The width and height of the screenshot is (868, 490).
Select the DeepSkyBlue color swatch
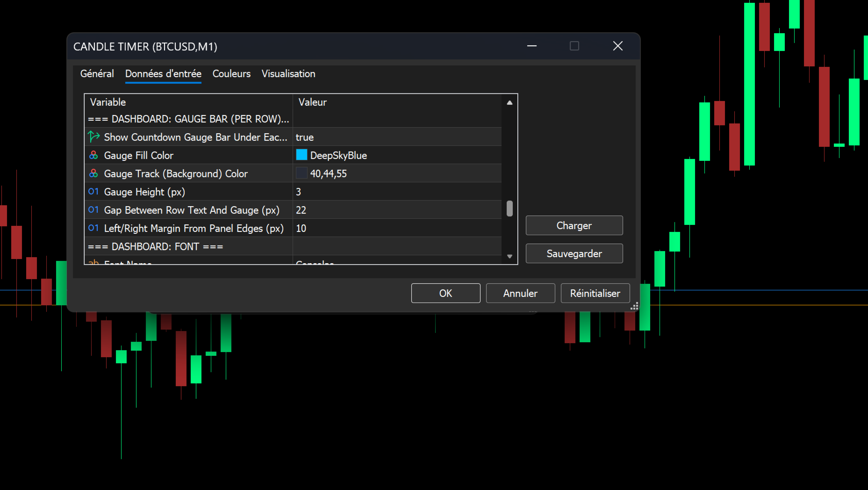301,155
